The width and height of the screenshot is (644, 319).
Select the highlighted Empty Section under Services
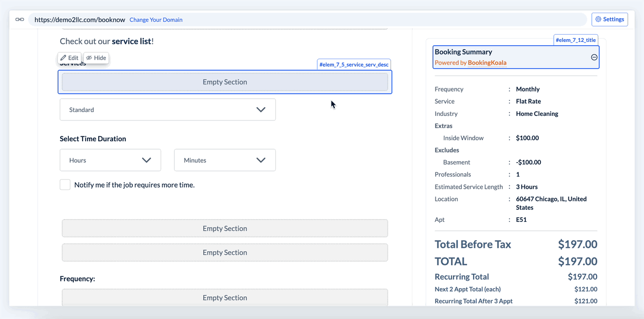(x=225, y=82)
